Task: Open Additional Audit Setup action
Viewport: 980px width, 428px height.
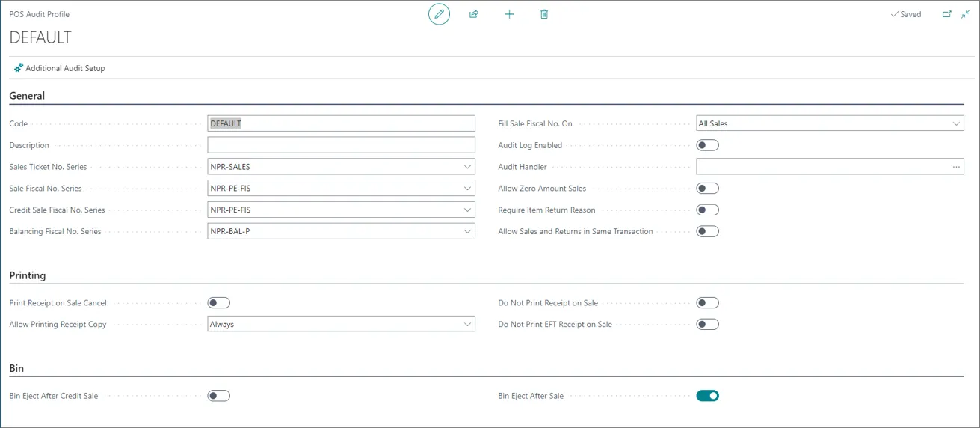Action: click(60, 68)
